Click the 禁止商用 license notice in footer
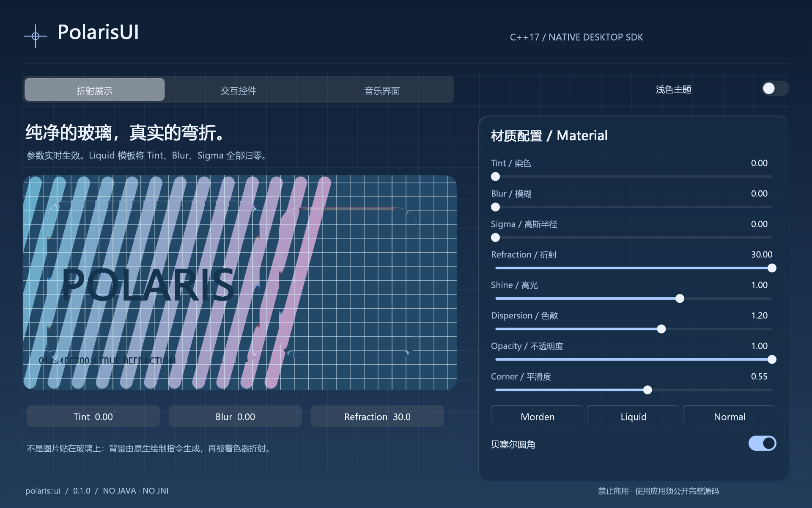Screen dimensions: 812x508 (x=658, y=491)
